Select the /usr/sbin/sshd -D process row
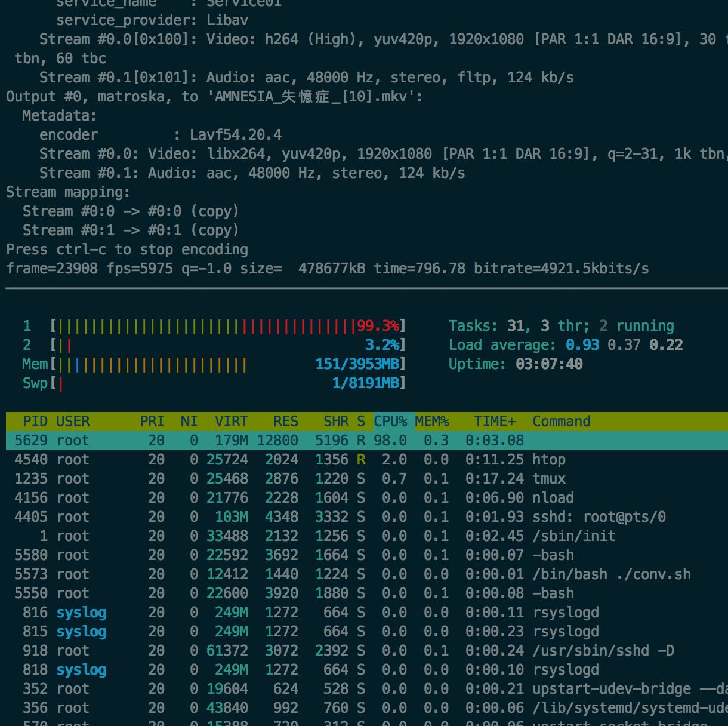Viewport: 728px width, 726px height. click(x=367, y=651)
